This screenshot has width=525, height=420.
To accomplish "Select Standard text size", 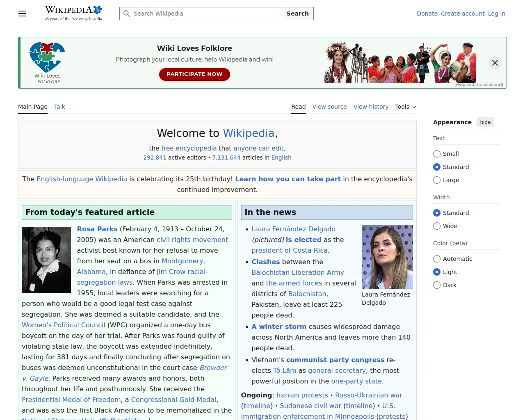I will coord(437,167).
